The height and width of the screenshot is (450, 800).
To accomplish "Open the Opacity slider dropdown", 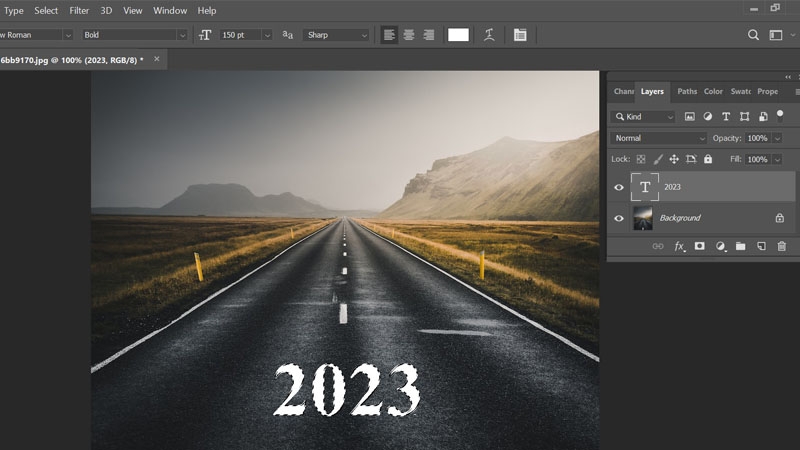I will [x=777, y=138].
